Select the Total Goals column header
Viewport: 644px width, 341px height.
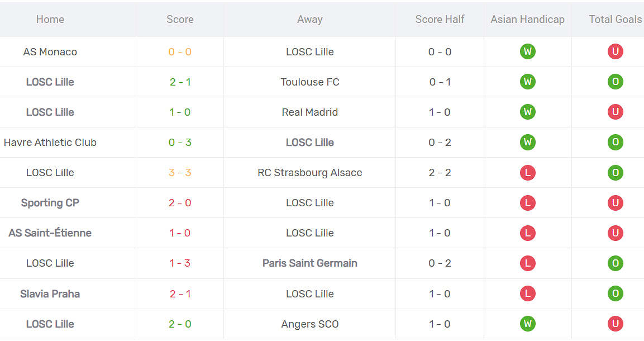point(616,20)
